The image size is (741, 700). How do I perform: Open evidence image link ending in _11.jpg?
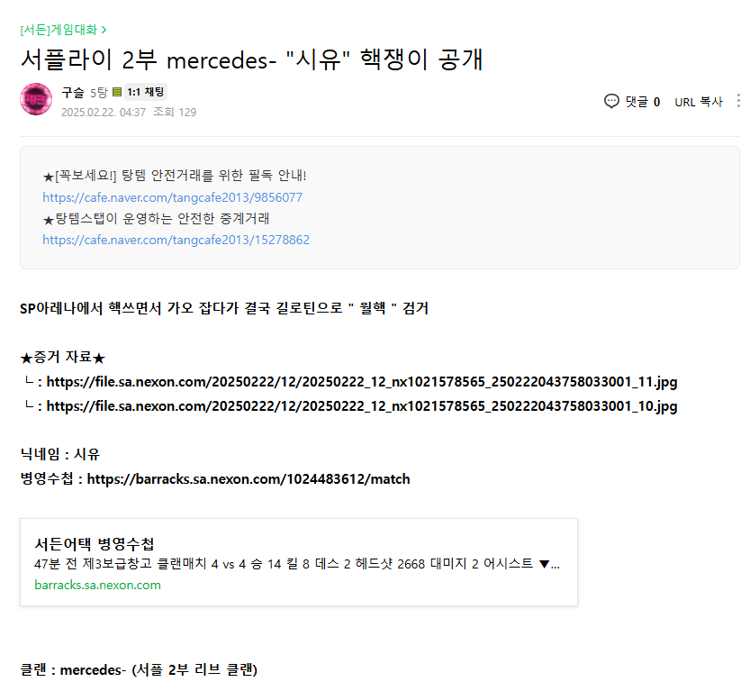361,382
